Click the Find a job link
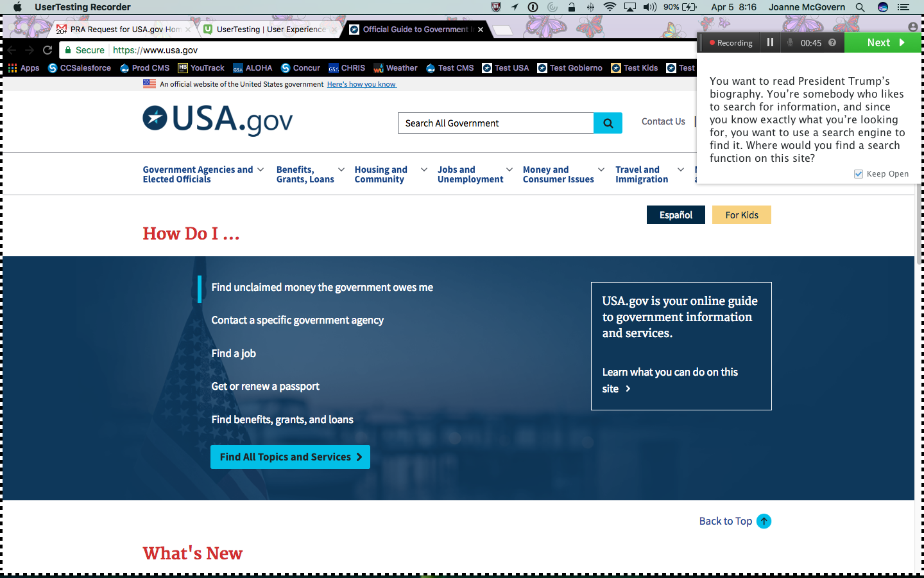Image resolution: width=924 pixels, height=578 pixels. [234, 353]
